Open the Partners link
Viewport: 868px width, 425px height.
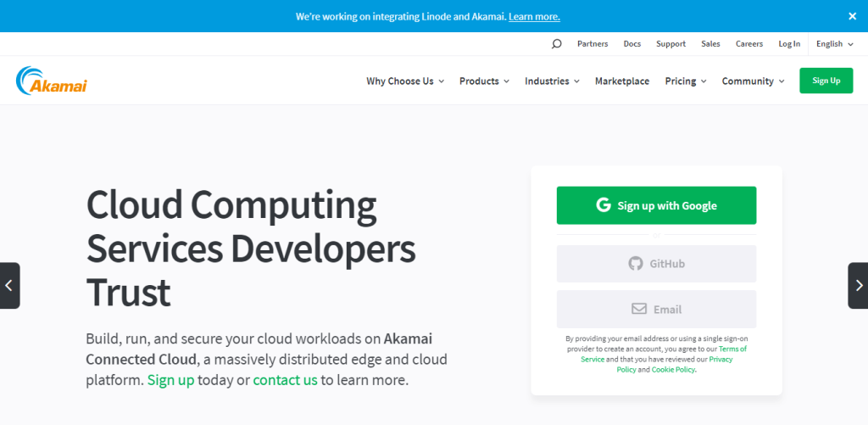point(593,44)
